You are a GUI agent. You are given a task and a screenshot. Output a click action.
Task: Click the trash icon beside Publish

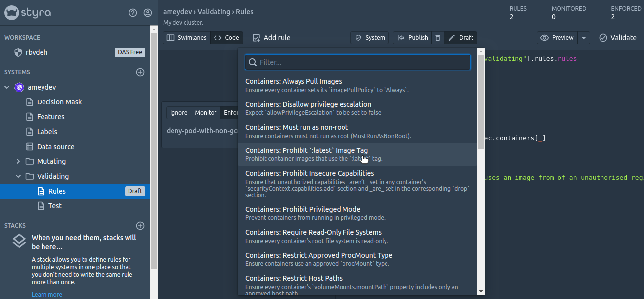pos(437,38)
